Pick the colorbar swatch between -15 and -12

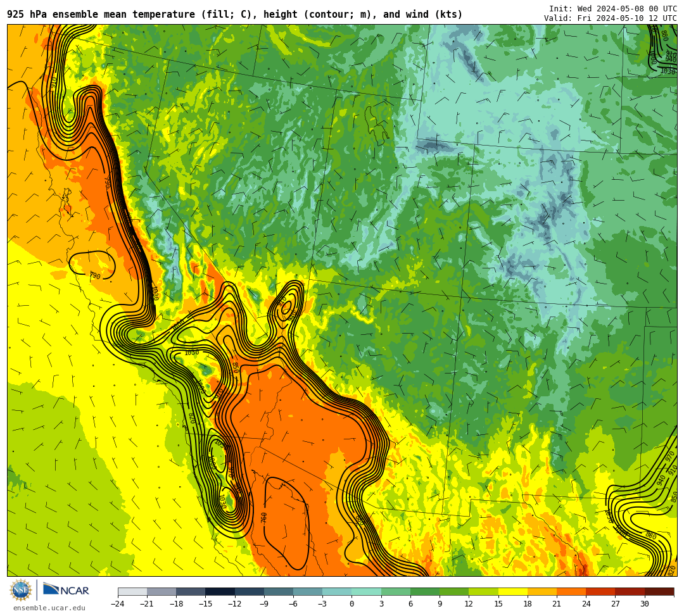(220, 591)
